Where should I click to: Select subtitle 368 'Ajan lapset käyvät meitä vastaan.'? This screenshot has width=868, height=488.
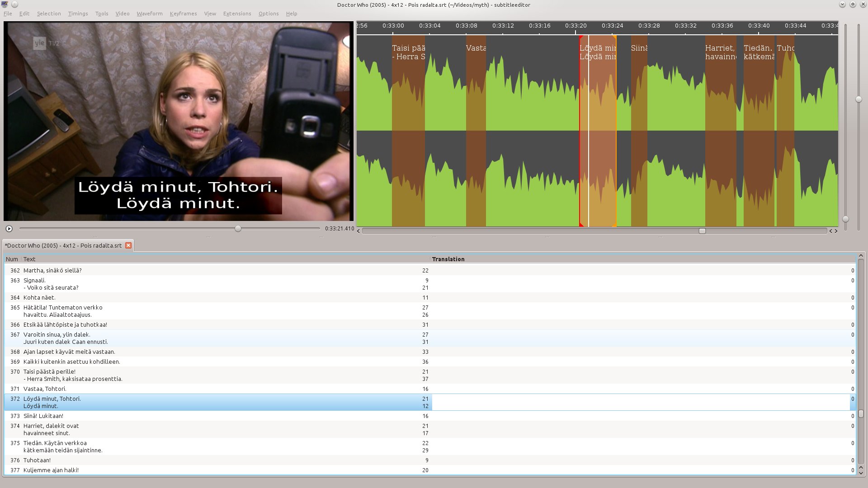[x=429, y=352]
